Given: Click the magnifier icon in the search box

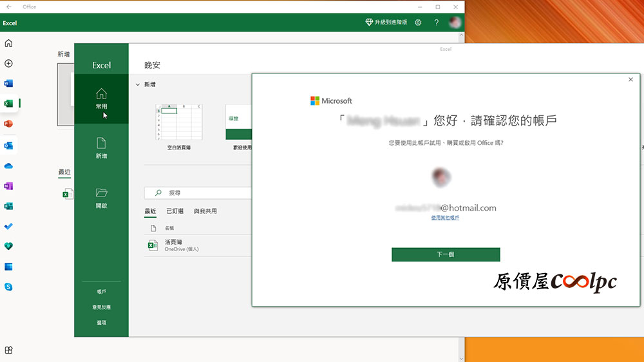Looking at the screenshot, I should click(x=158, y=193).
